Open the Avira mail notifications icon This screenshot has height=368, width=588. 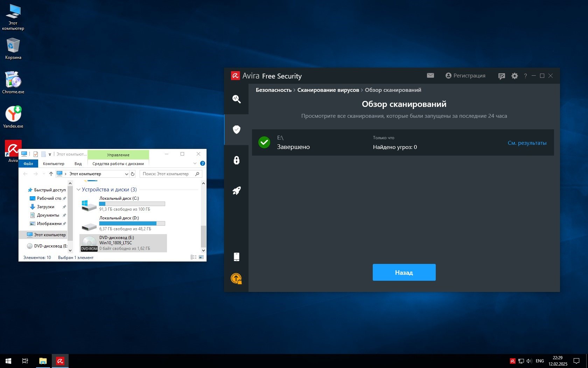(430, 76)
